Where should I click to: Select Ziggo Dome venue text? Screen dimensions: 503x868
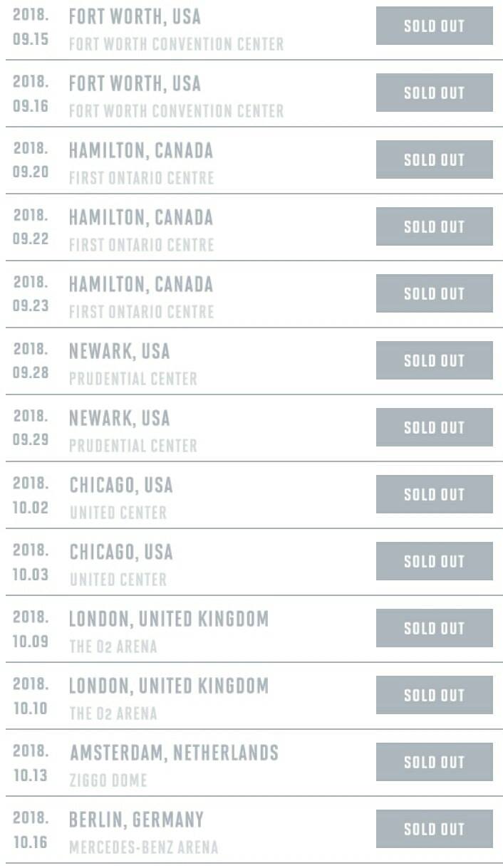coord(108,780)
